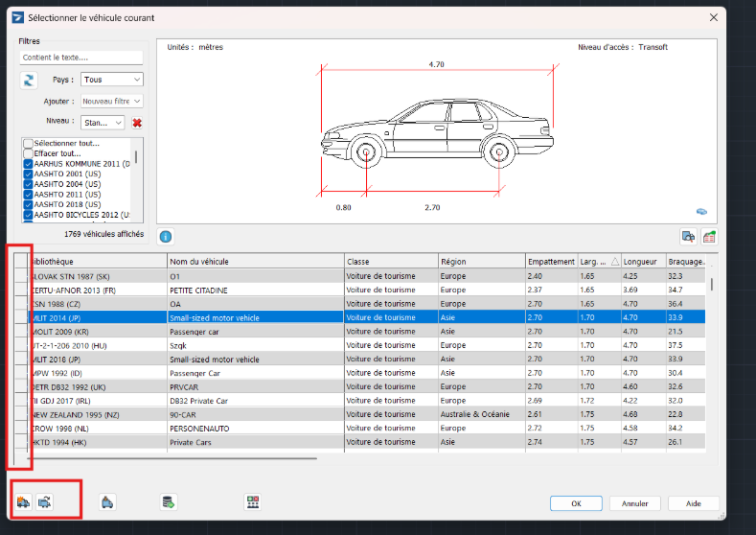Open the Niveau dropdown
Viewport: 756px width, 535px height.
[103, 123]
